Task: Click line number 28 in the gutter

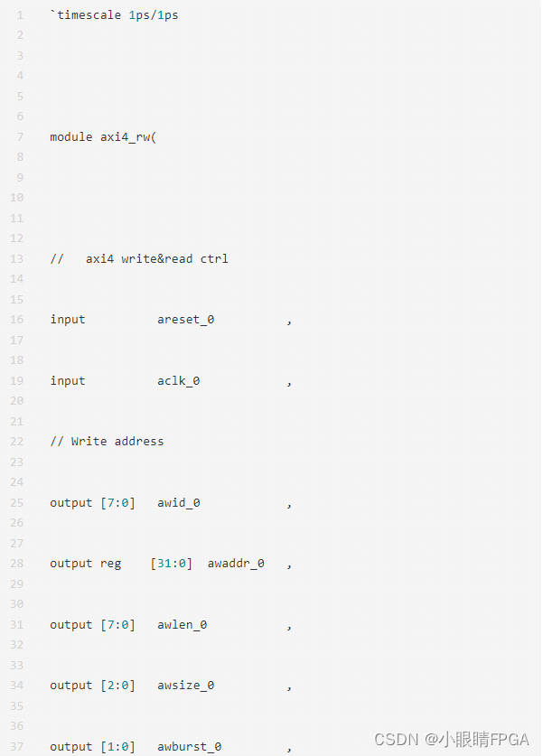Action: tap(18, 564)
